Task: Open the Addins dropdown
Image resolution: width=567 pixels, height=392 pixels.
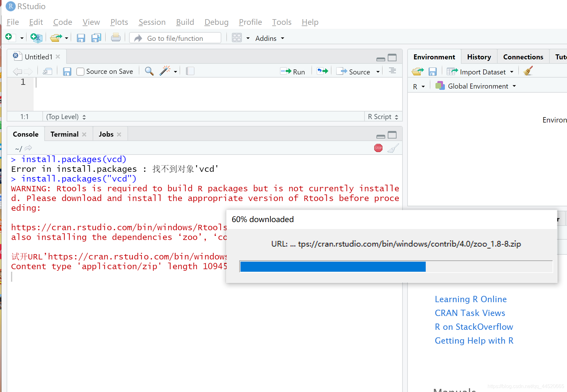Action: (x=270, y=38)
